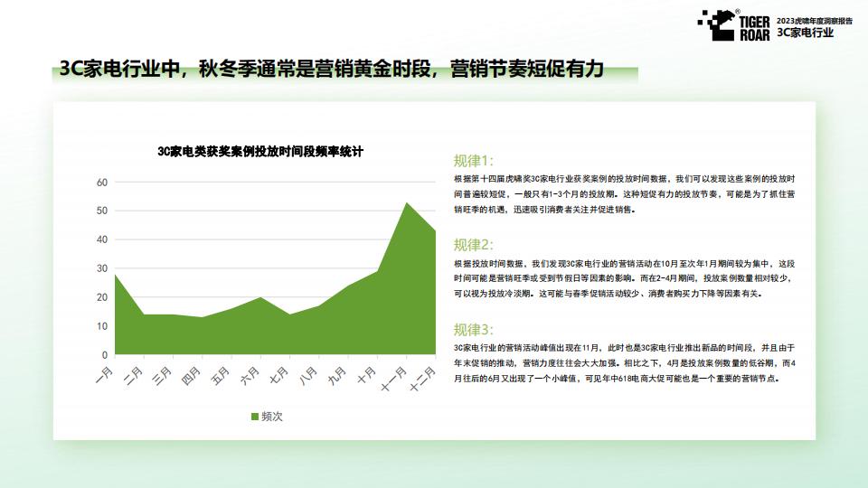Screen dimensions: 868x488
Task: Click the chart title 3C家电类获奖案例投放时间段频率统计
Action: click(x=260, y=152)
